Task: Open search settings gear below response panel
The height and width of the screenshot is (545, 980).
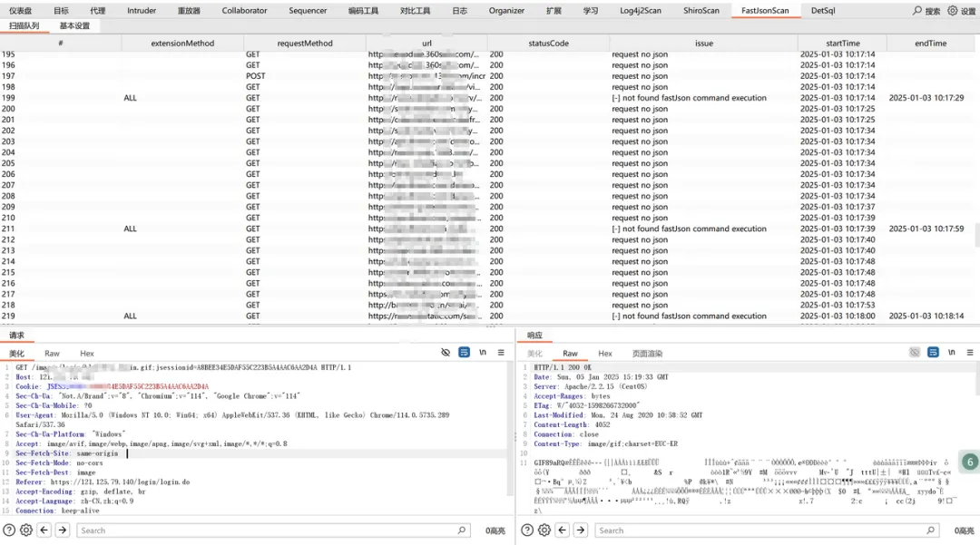Action: (544, 530)
